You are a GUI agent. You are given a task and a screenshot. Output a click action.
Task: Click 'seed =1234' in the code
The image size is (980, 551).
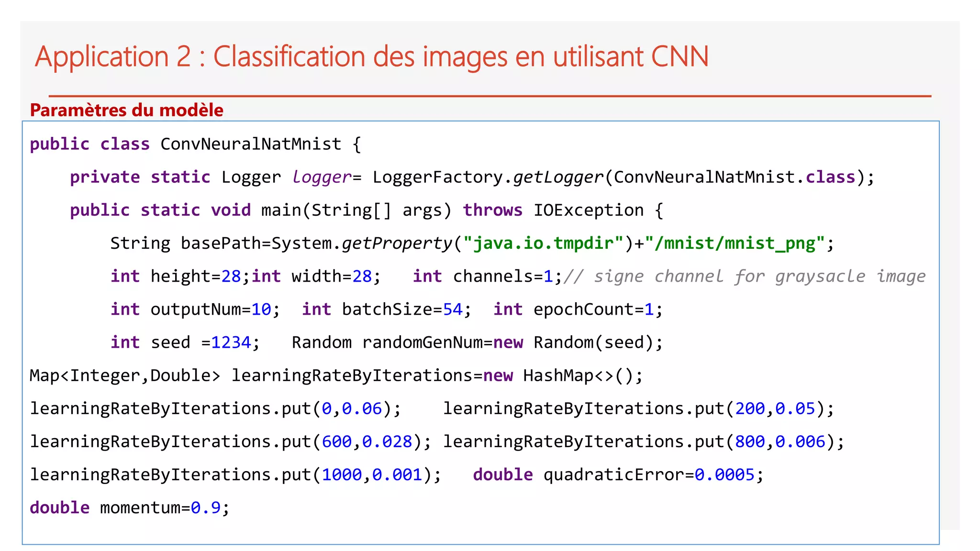tap(200, 342)
